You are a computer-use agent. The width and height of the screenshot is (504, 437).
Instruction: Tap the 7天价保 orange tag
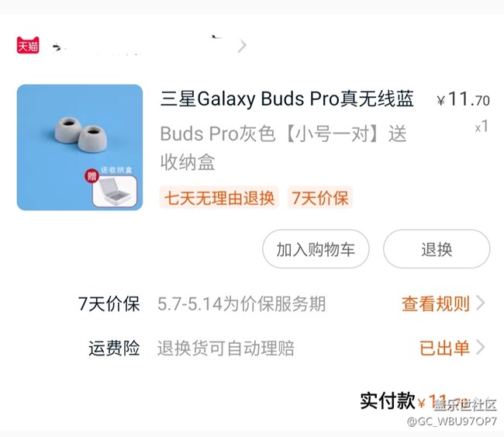320,198
